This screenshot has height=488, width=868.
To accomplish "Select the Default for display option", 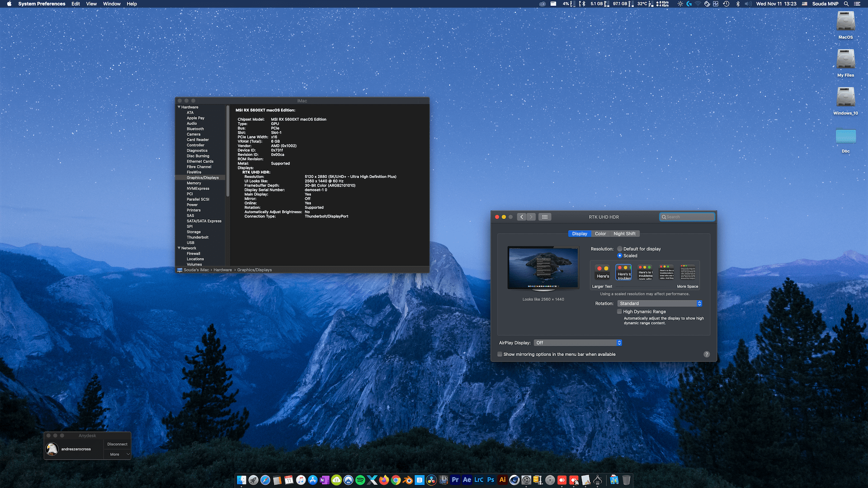I will [x=620, y=249].
